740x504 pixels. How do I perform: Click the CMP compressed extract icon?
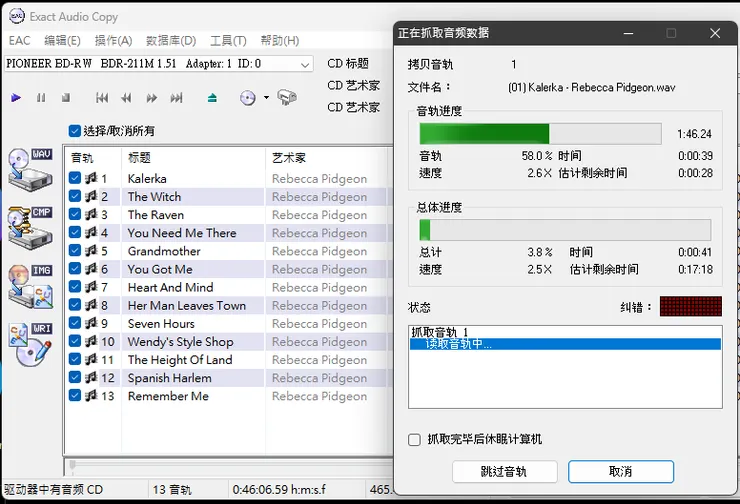coord(30,228)
